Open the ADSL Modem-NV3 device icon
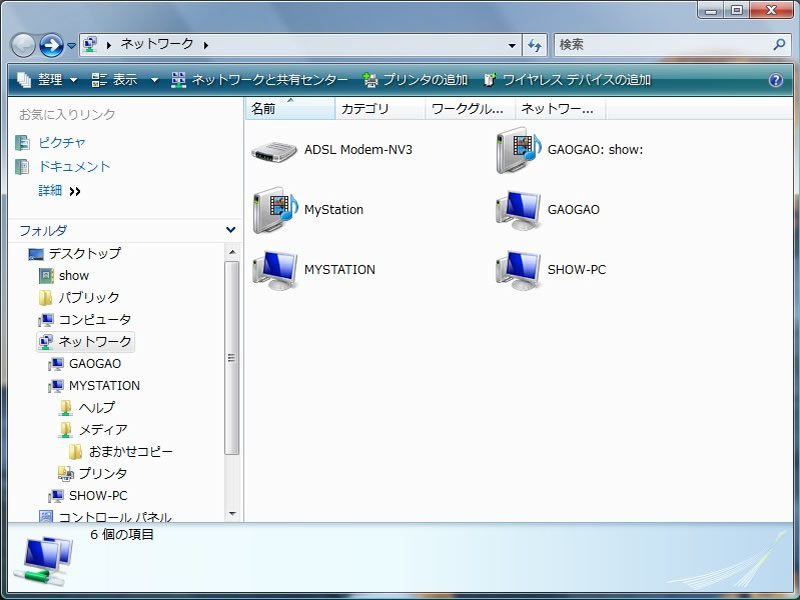The height and width of the screenshot is (600, 800). [x=275, y=150]
